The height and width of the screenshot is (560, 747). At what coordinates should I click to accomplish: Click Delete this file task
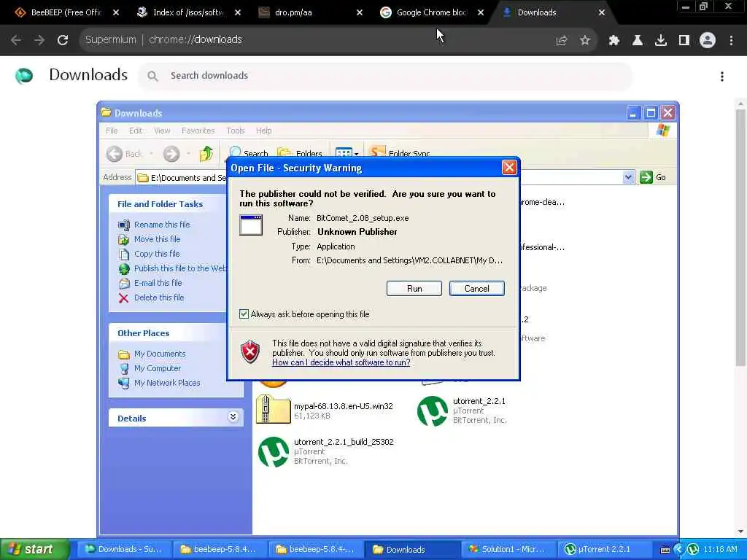(x=159, y=297)
